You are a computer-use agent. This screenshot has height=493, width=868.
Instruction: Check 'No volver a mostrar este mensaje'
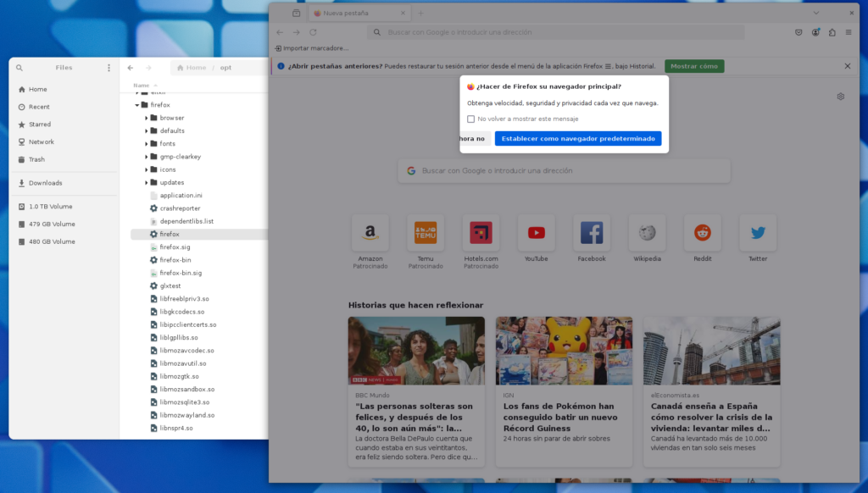pos(471,119)
